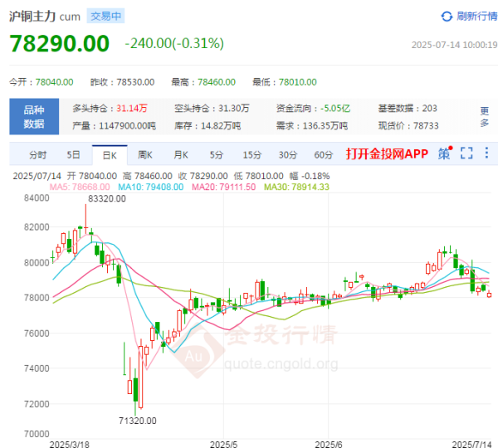
Task: Switch to the 5分 chart tab
Action: (x=217, y=155)
